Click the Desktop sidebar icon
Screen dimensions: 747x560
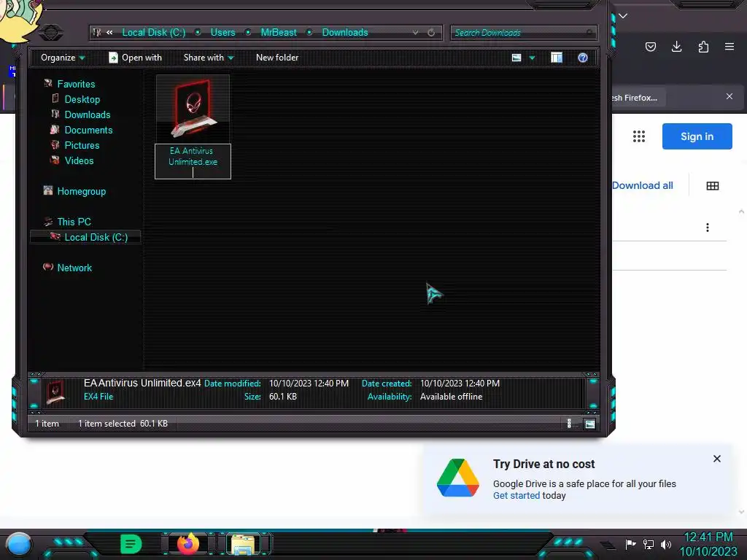[x=55, y=98]
